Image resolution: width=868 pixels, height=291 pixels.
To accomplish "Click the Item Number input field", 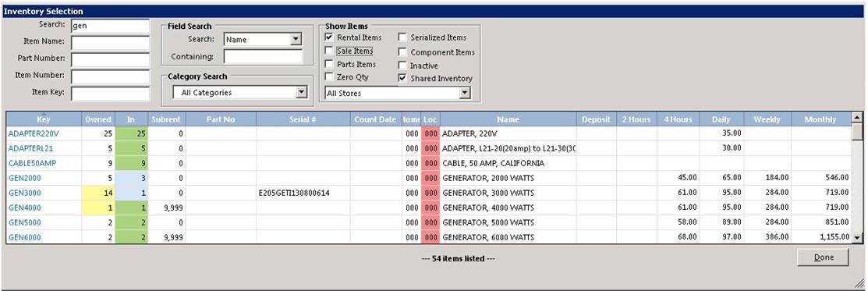I will coord(110,76).
